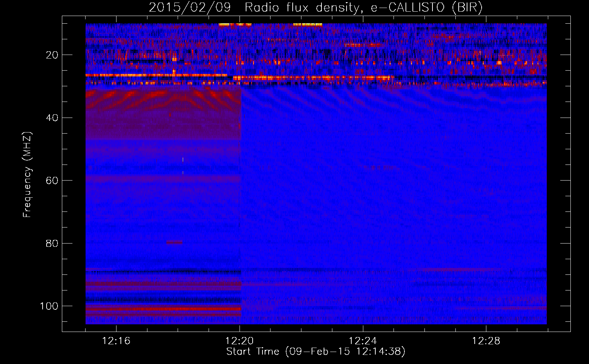Viewport: 589px width, 364px height.
Task: Click the small red burst near 80 MHz
Action: click(174, 242)
